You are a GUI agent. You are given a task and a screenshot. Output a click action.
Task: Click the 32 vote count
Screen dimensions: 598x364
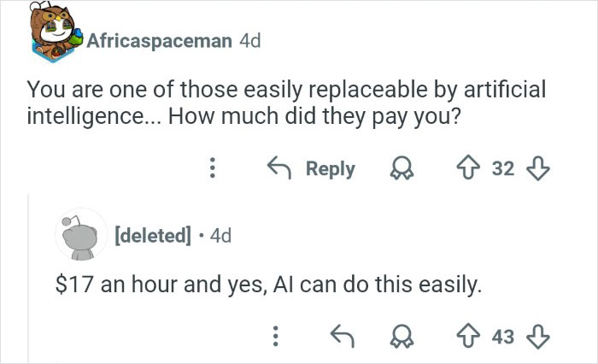tap(503, 168)
